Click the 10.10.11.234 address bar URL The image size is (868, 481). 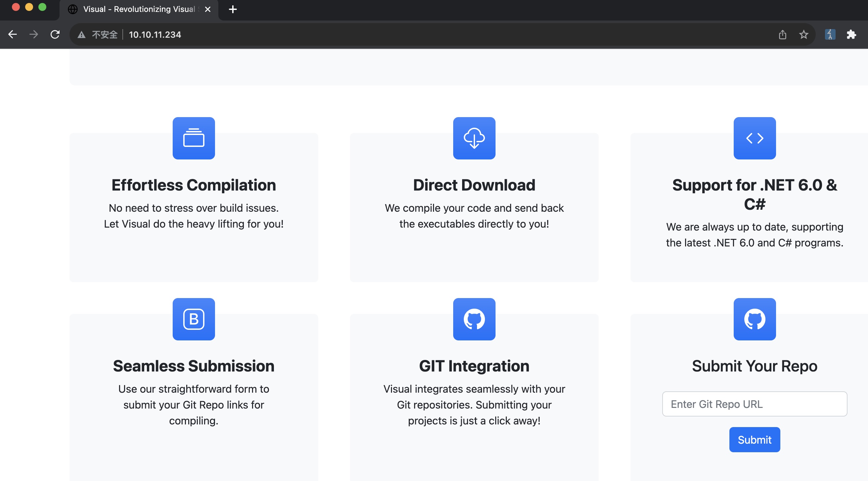tap(155, 34)
